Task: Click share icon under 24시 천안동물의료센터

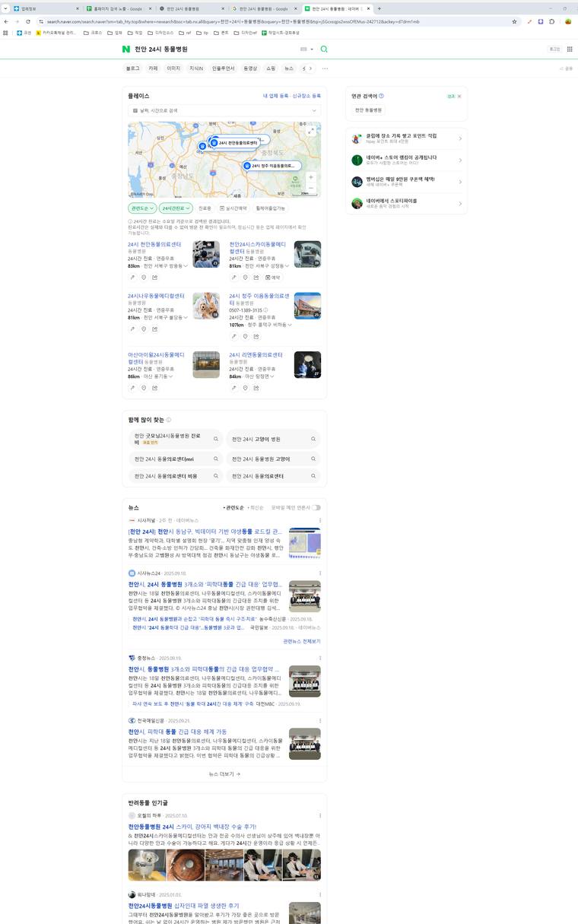Action: click(155, 278)
